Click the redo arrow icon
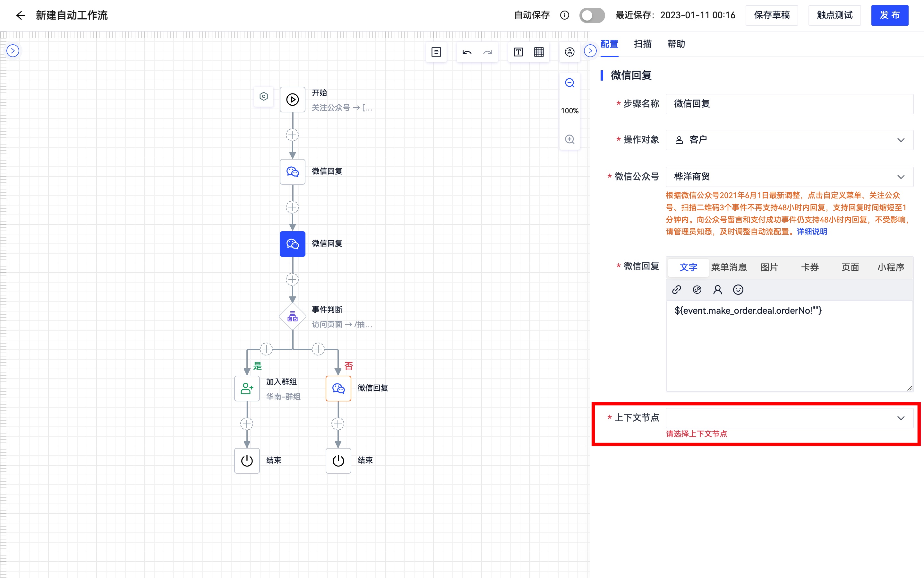This screenshot has height=578, width=924. [488, 52]
